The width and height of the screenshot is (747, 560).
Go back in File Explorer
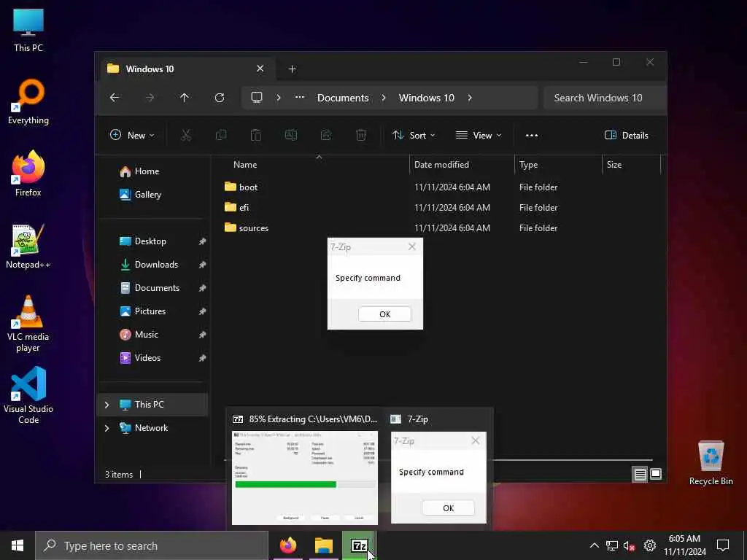click(x=115, y=98)
